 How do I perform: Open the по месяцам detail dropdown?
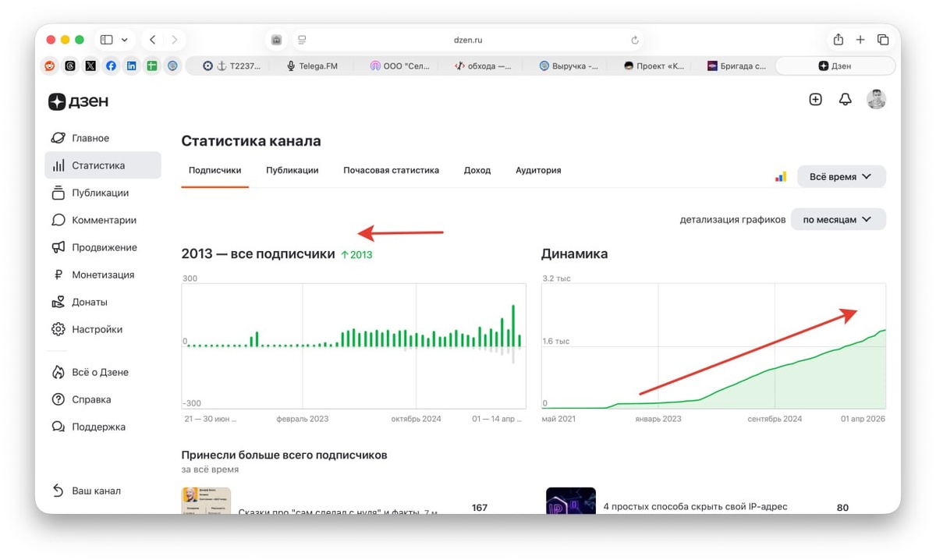click(x=838, y=220)
